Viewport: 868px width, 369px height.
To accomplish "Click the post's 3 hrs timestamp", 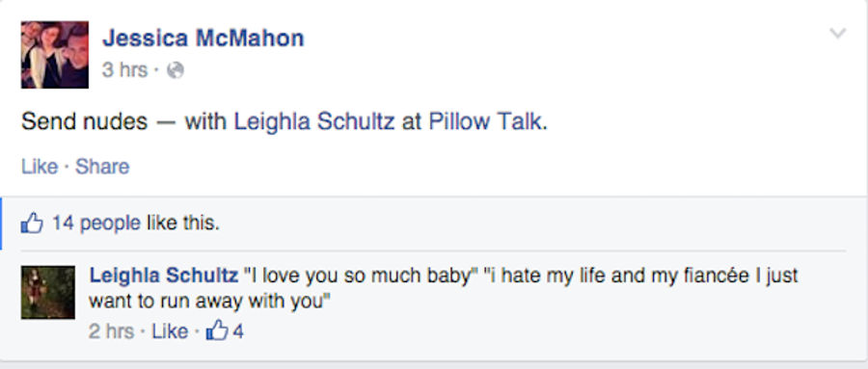I will click(x=125, y=70).
